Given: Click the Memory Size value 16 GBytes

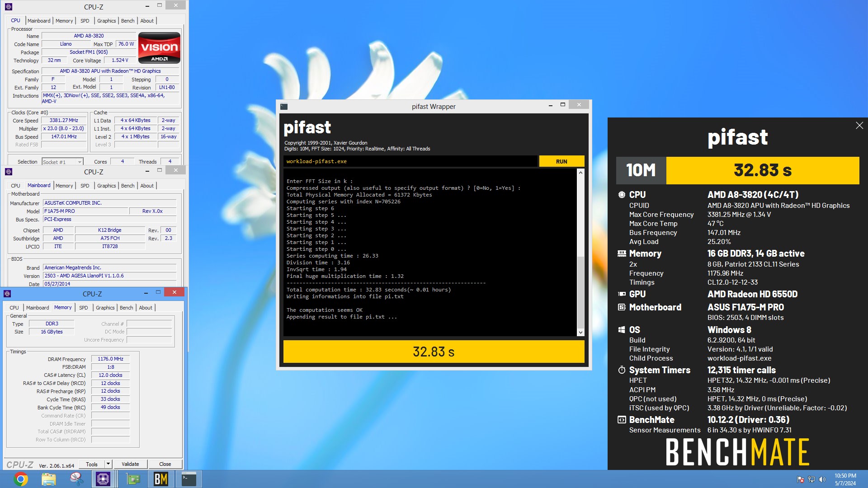Looking at the screenshot, I should [52, 332].
